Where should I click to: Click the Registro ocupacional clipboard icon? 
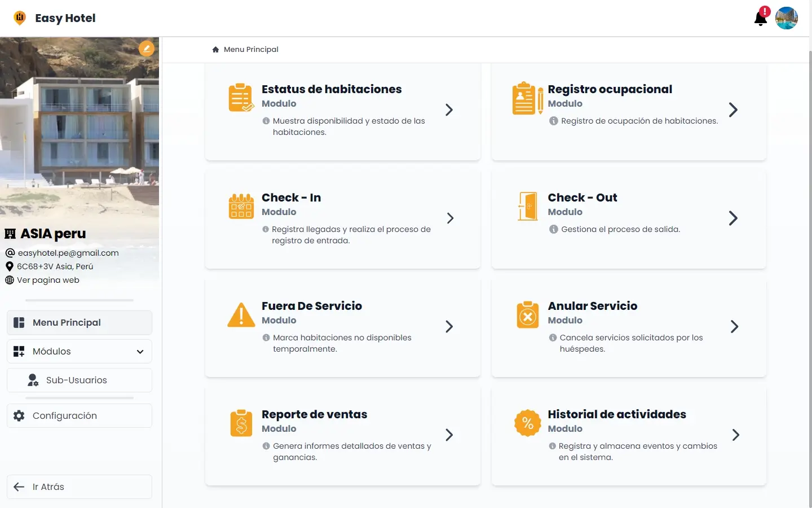click(525, 97)
